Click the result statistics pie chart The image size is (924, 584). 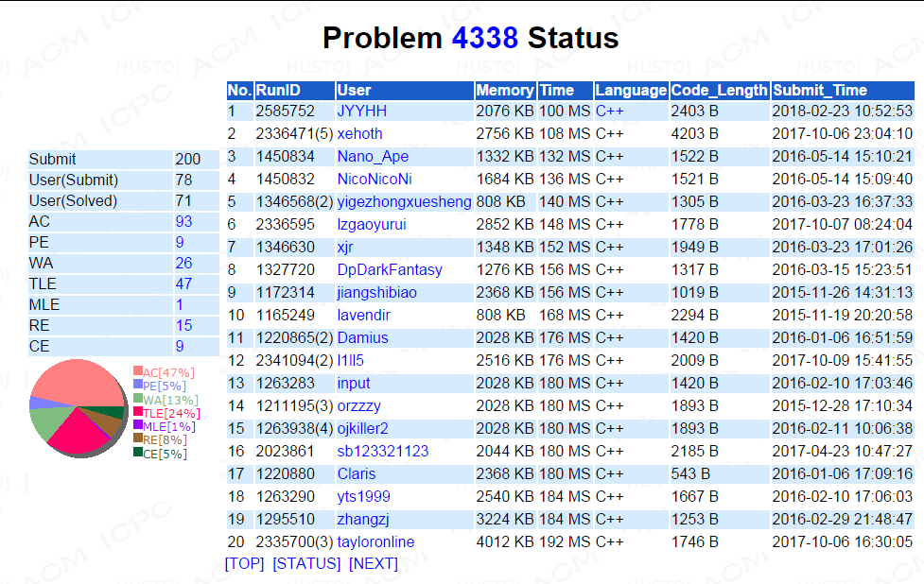pos(78,408)
